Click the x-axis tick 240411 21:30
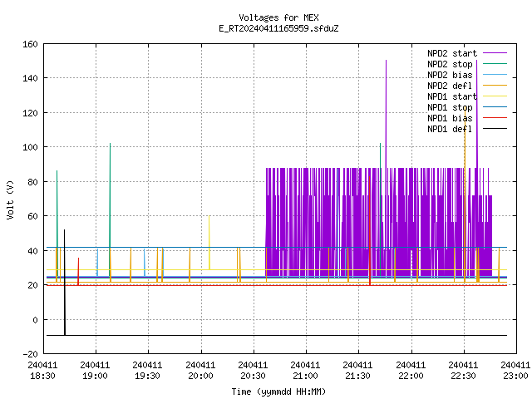 (x=357, y=371)
